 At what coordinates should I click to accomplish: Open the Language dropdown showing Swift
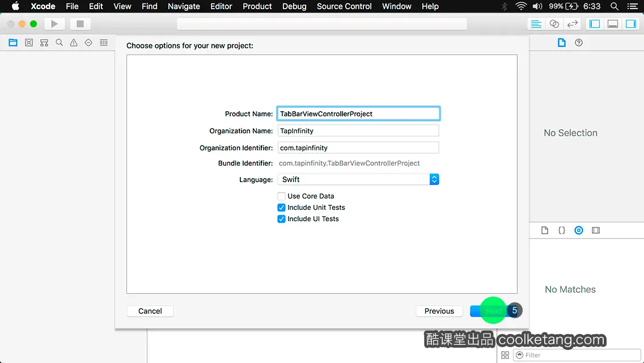(358, 180)
